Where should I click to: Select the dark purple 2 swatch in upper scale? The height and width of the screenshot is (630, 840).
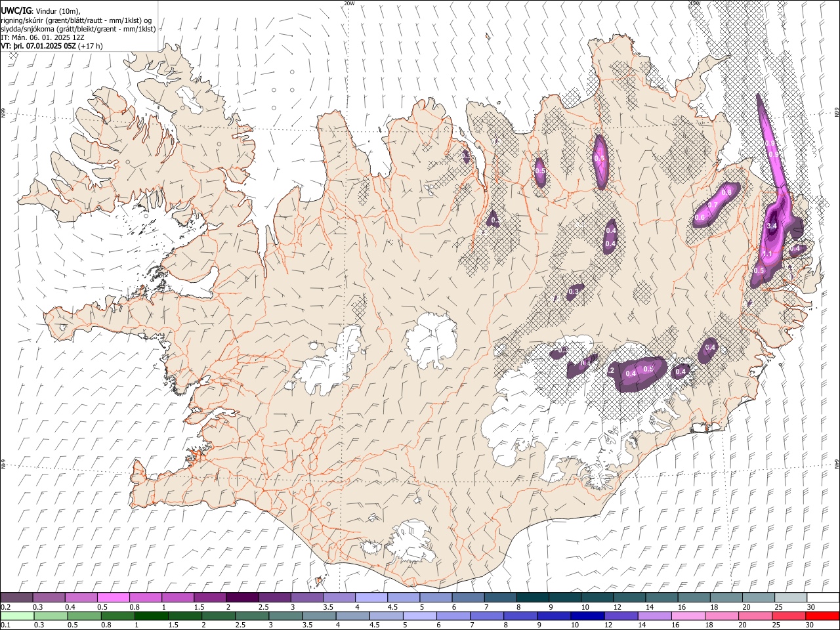point(241,597)
